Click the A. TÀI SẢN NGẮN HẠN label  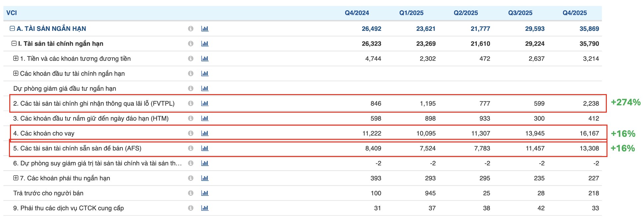click(x=51, y=29)
